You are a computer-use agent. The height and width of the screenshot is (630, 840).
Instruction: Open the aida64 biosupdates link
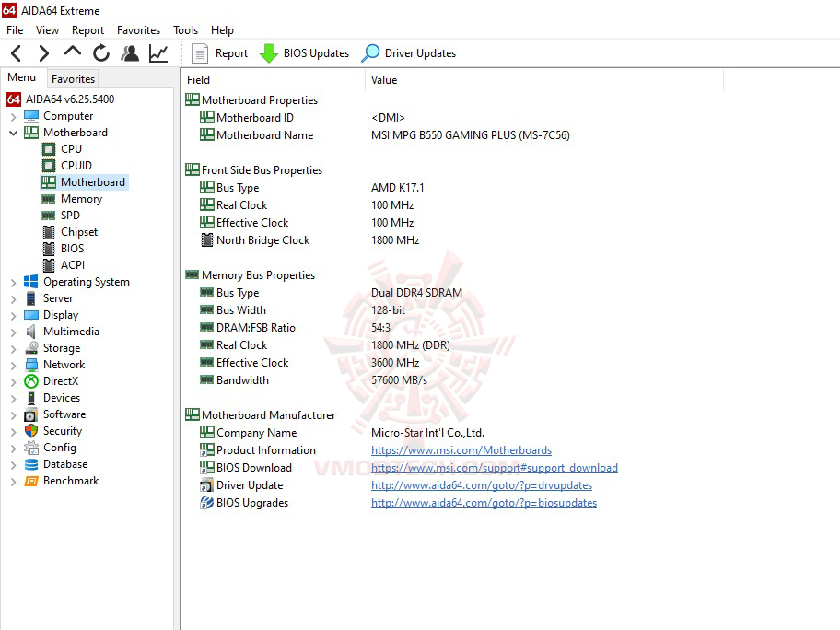point(484,503)
